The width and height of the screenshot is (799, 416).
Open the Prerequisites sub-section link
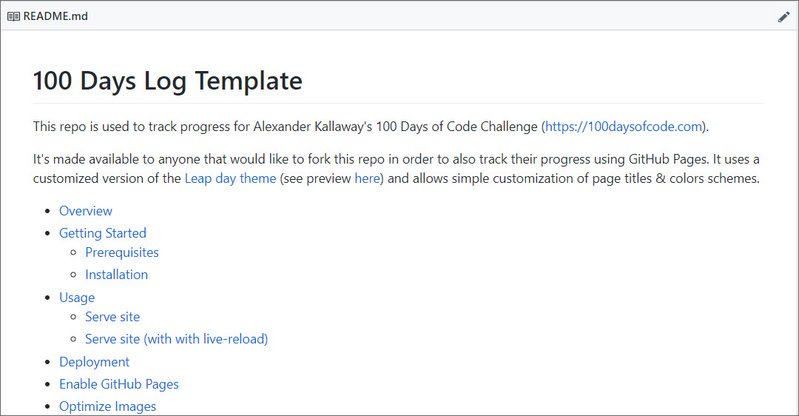(x=122, y=252)
